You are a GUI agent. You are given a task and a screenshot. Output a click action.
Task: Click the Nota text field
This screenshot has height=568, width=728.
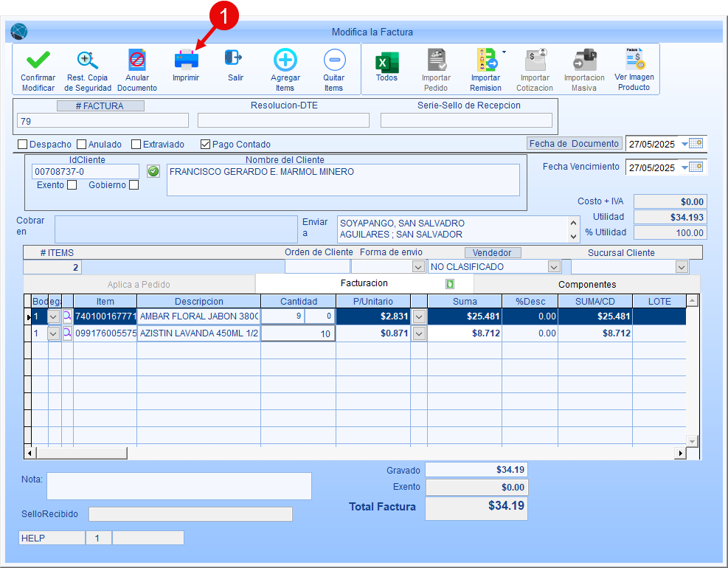179,486
